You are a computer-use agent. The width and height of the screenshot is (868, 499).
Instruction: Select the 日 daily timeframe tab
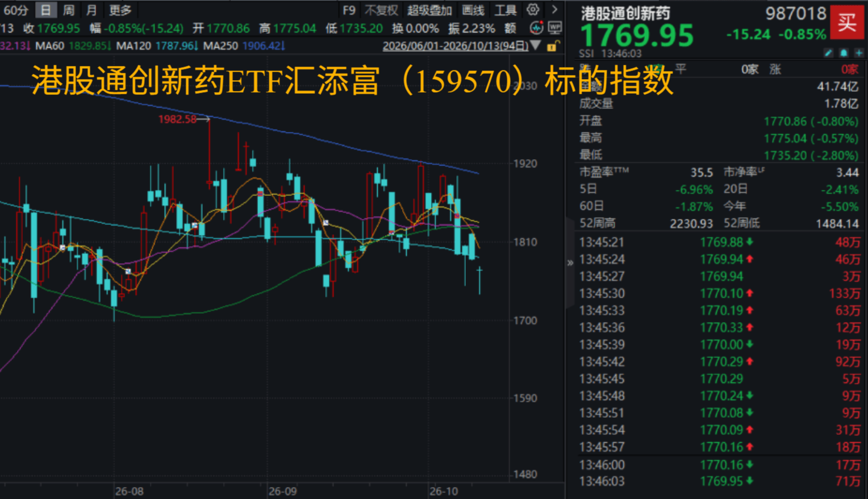[45, 10]
